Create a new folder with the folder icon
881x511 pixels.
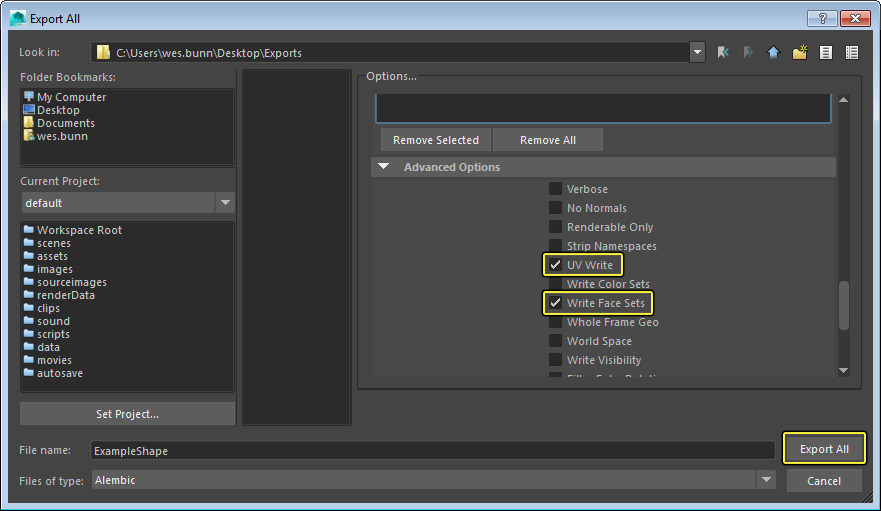[799, 52]
